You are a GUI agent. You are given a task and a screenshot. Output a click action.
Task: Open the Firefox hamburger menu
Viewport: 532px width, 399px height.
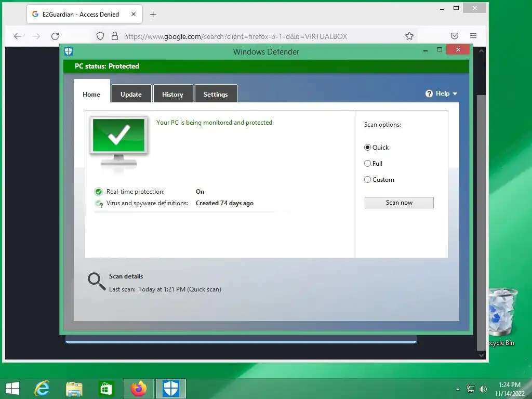(473, 36)
